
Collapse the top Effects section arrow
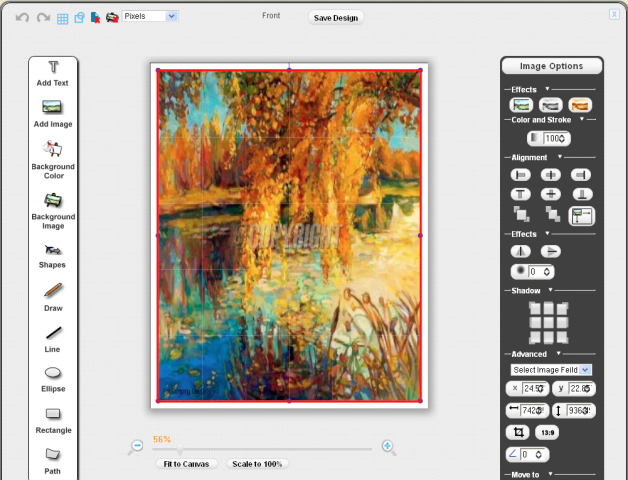pyautogui.click(x=547, y=89)
